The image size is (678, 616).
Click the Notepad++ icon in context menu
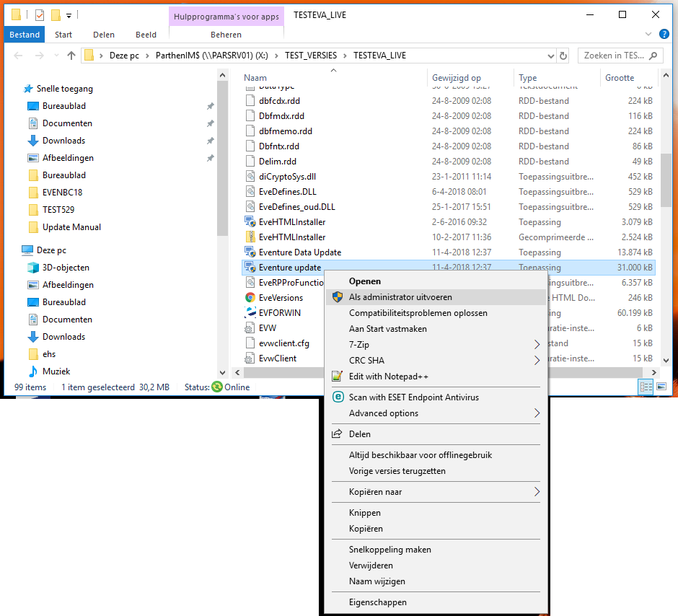(x=336, y=376)
